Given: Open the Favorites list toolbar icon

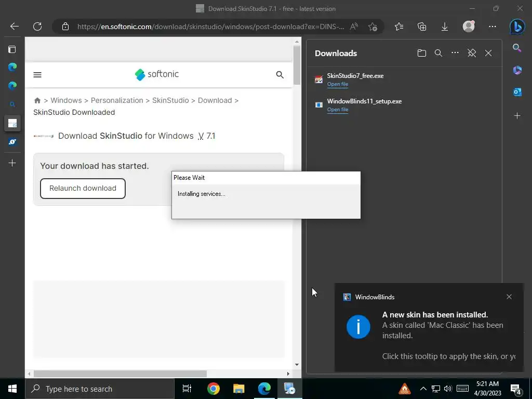Looking at the screenshot, I should 399,26.
